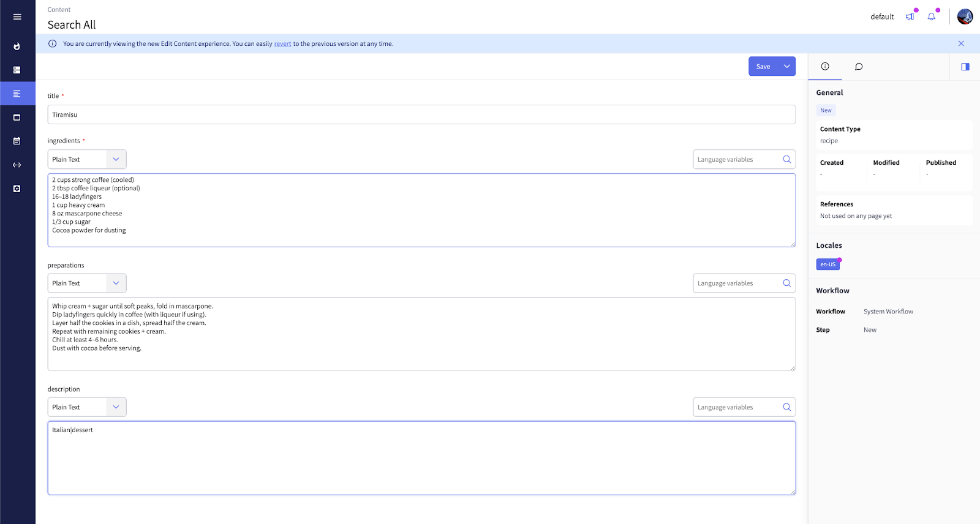The image size is (980, 524).
Task: Open the ingredients Plain Text dropdown
Action: (87, 159)
